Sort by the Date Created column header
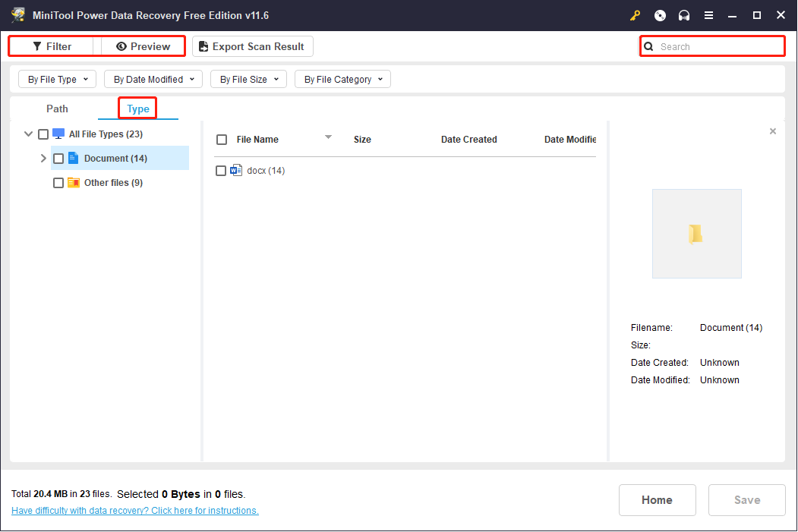This screenshot has width=798, height=532. pos(468,140)
